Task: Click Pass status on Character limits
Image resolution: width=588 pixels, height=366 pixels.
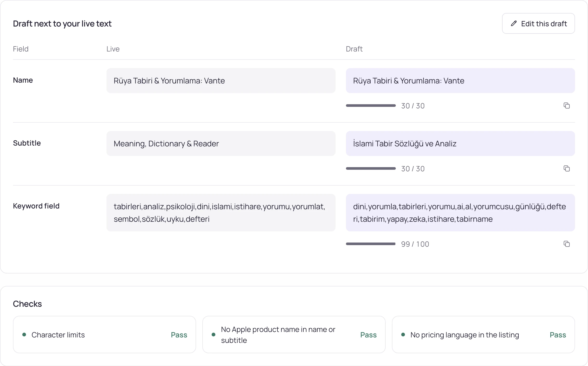Action: [x=179, y=335]
